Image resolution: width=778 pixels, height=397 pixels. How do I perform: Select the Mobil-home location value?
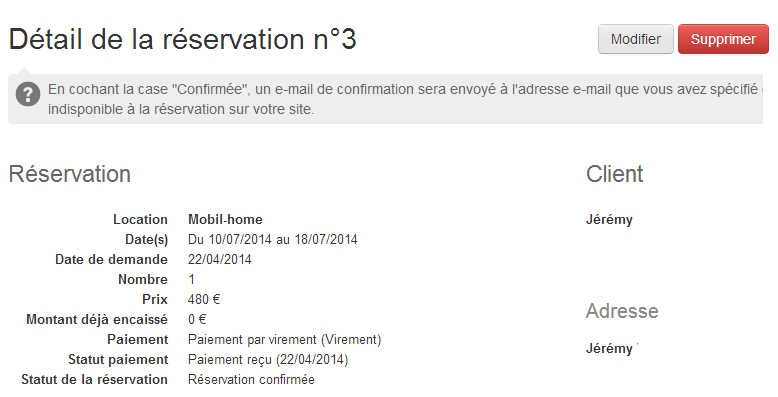tap(225, 219)
